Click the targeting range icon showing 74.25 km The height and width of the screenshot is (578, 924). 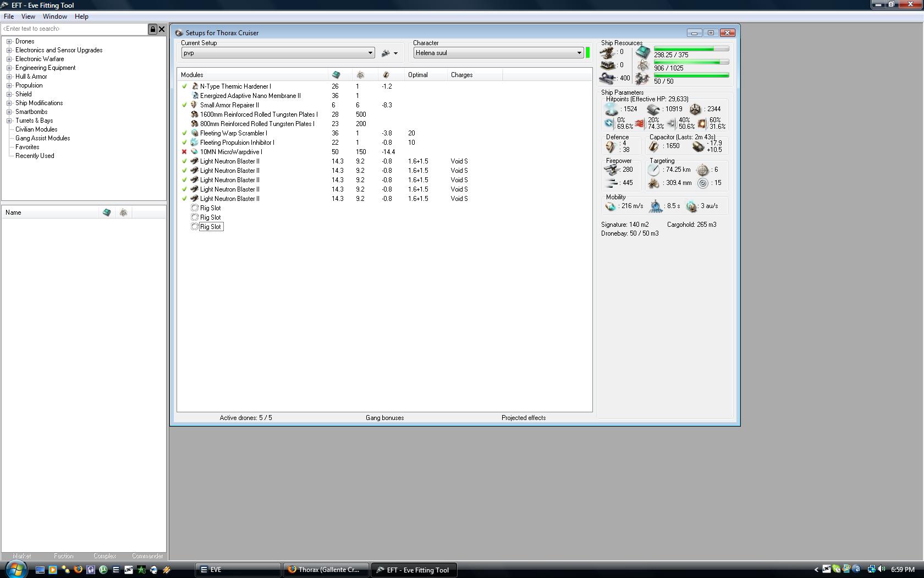[653, 170]
